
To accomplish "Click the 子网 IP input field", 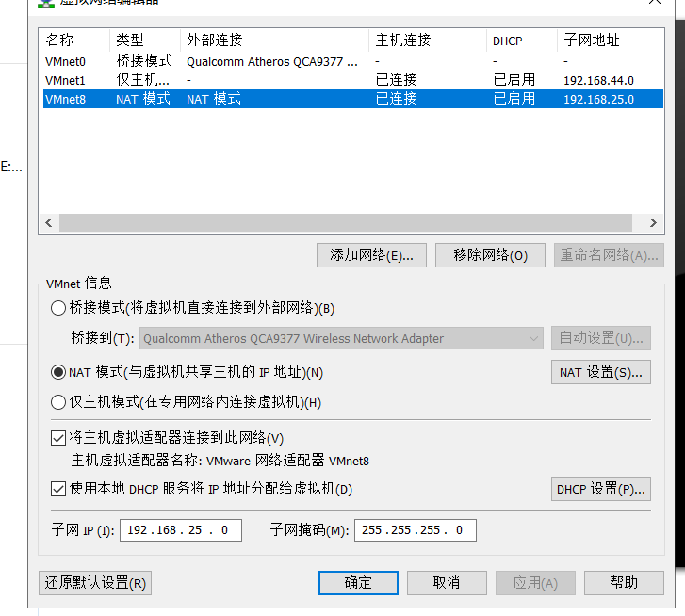I will (181, 530).
